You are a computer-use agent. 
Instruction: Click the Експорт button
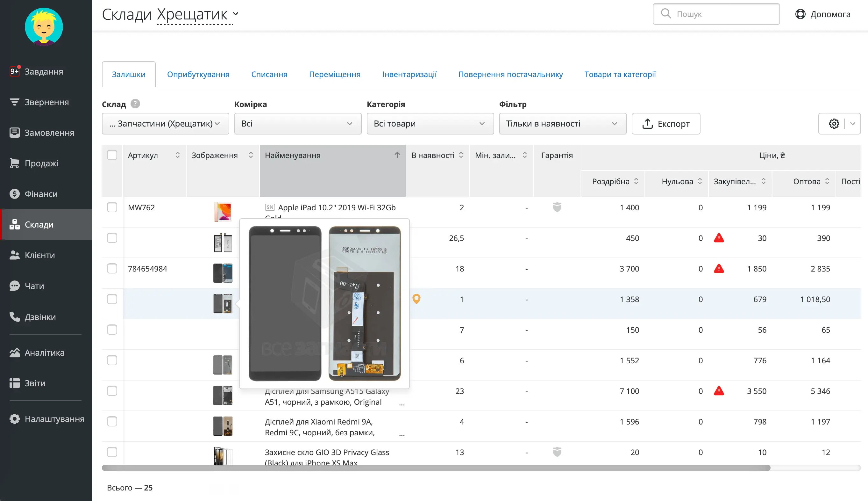click(666, 124)
